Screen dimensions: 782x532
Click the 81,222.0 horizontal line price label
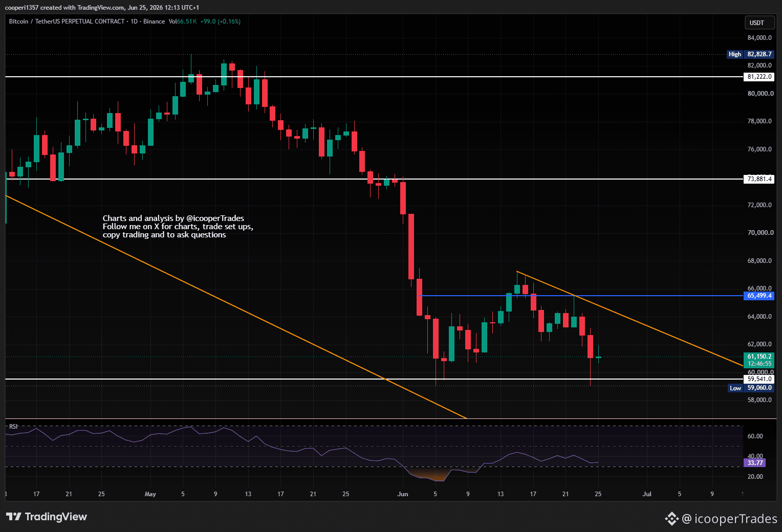pos(759,77)
